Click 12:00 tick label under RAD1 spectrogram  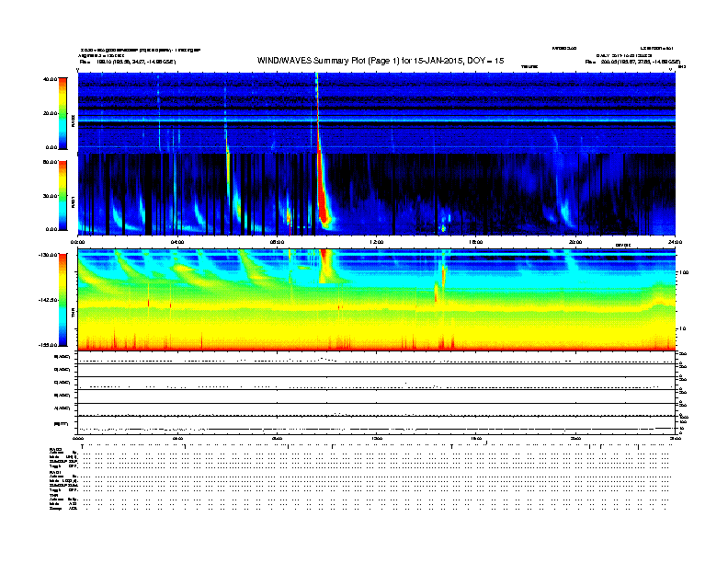[377, 242]
